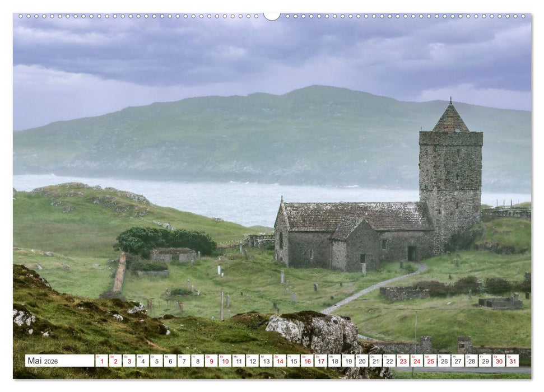
Task: Pick day 15 in the calendar strip
Action: coord(293,361)
